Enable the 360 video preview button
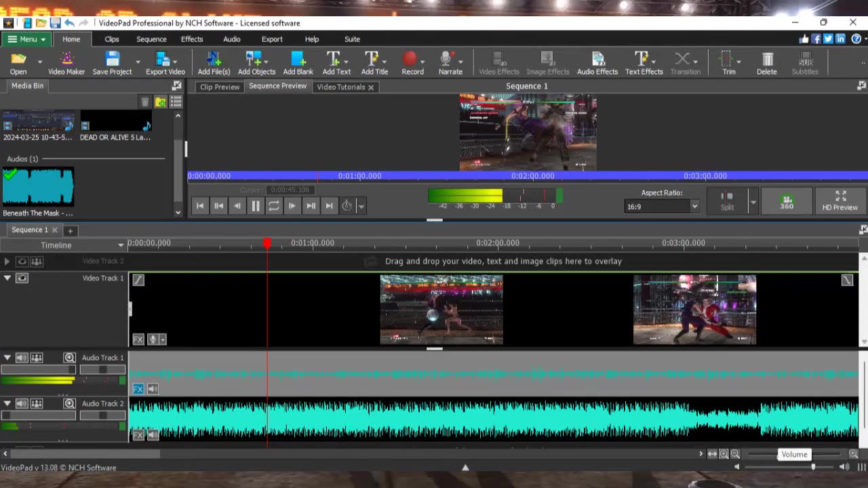The image size is (868, 488). coord(787,201)
